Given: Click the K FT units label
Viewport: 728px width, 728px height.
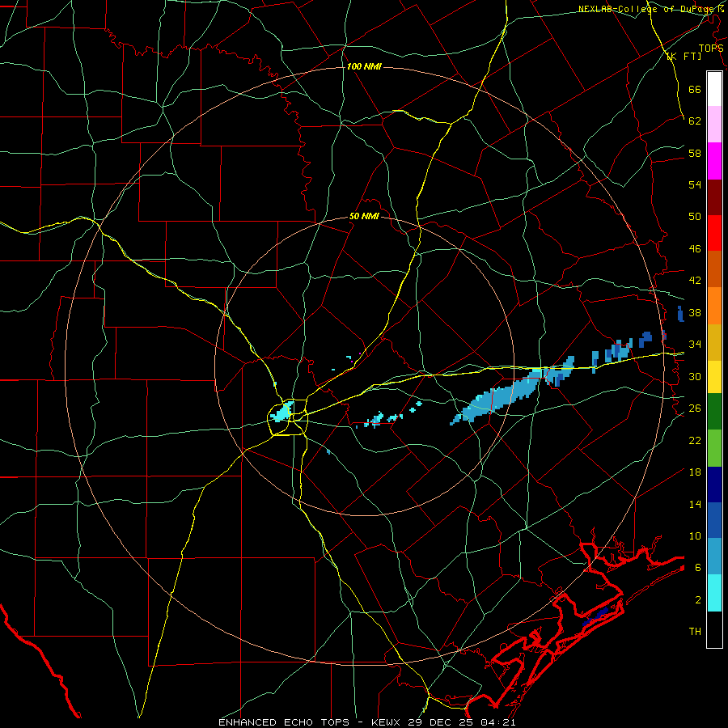Looking at the screenshot, I should click(x=684, y=56).
